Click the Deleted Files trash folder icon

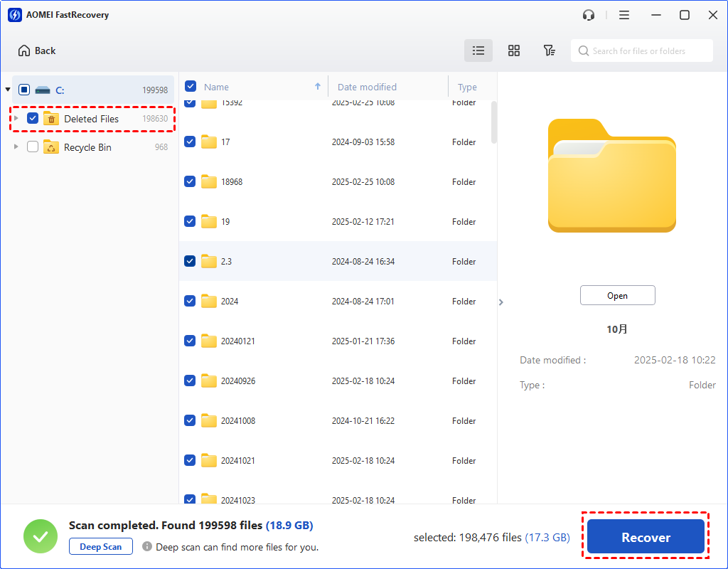point(51,119)
